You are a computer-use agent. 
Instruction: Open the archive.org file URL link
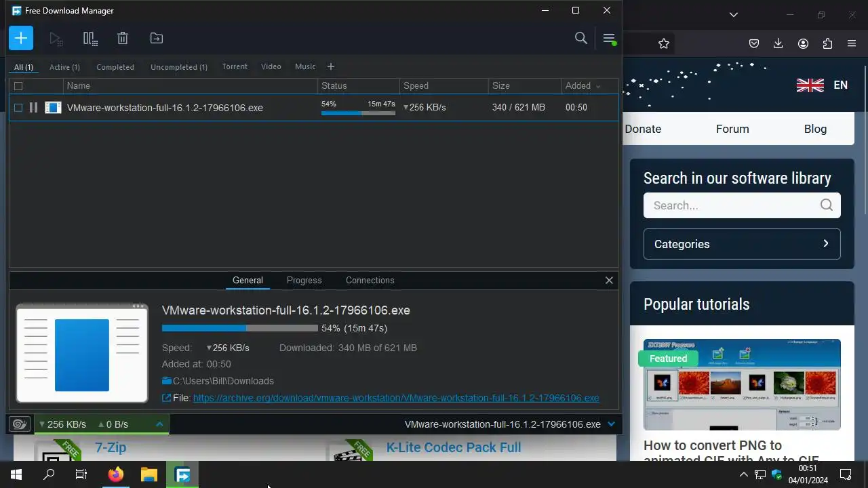pos(396,398)
